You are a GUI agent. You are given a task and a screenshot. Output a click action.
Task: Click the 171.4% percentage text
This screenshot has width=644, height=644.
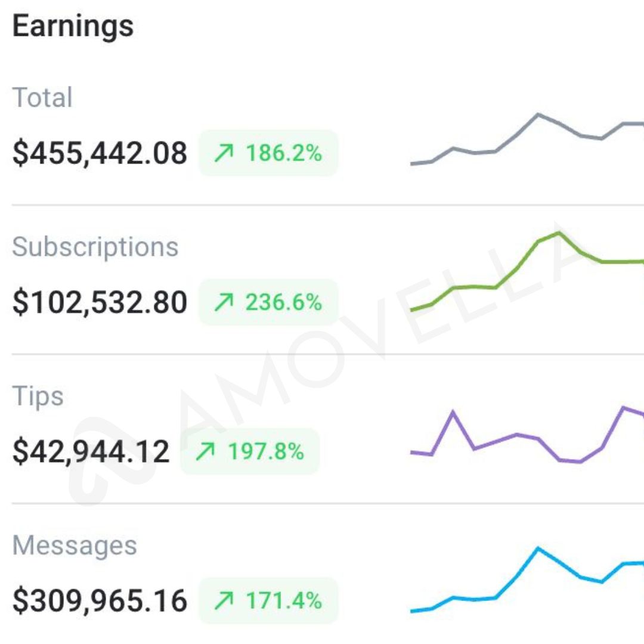[284, 601]
